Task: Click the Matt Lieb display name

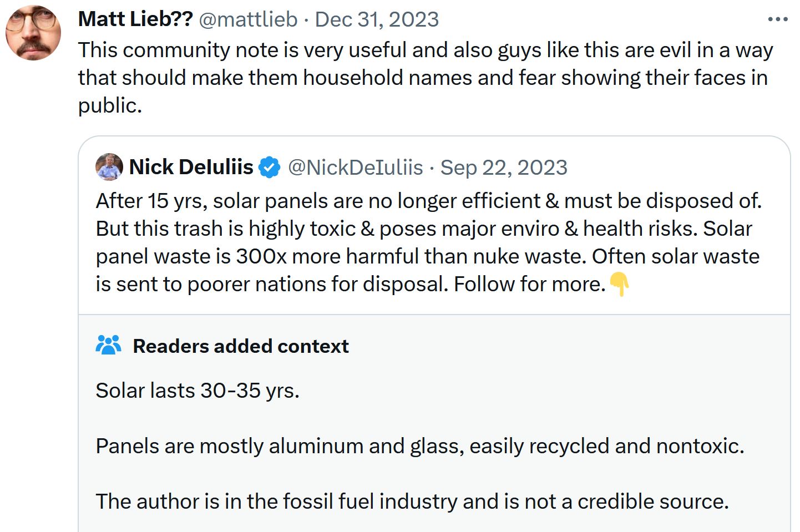Action: coord(135,19)
